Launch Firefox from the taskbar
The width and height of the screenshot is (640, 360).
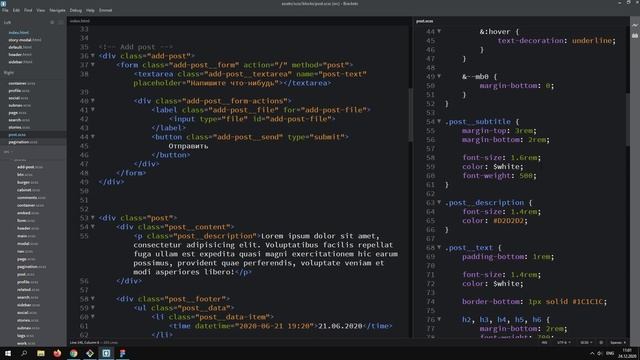tap(57, 353)
